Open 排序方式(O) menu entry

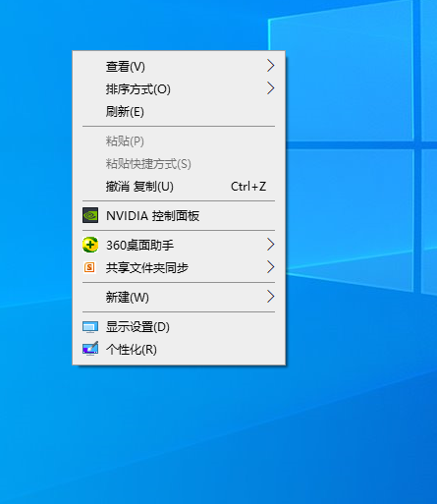(x=179, y=88)
